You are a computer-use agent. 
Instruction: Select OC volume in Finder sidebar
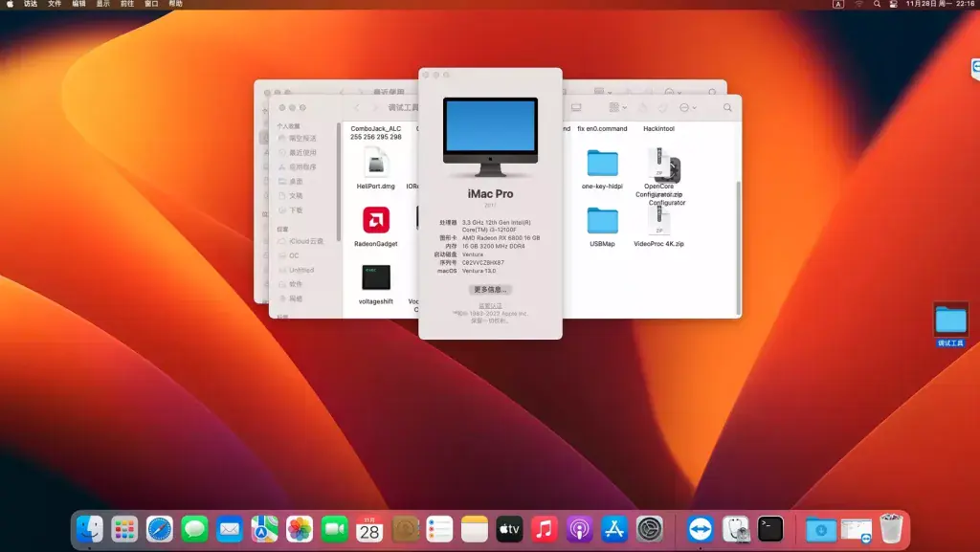(294, 255)
